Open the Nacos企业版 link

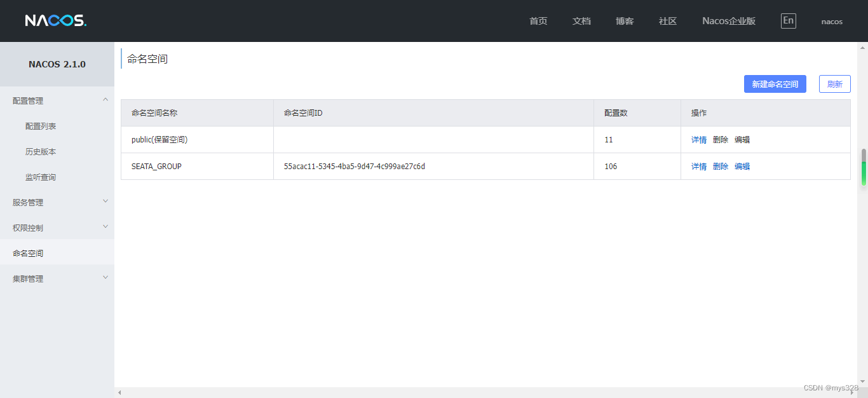tap(729, 21)
